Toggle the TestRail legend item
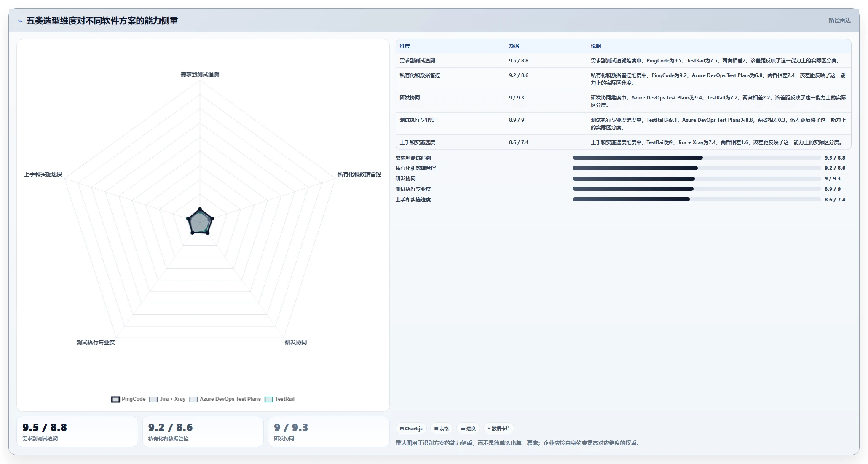 coord(279,399)
